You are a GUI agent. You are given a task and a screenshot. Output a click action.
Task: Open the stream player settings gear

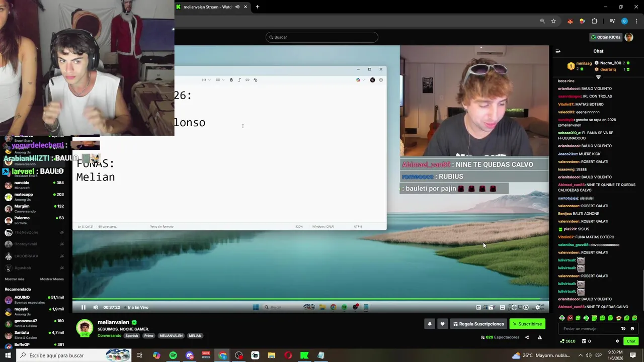[x=537, y=307]
